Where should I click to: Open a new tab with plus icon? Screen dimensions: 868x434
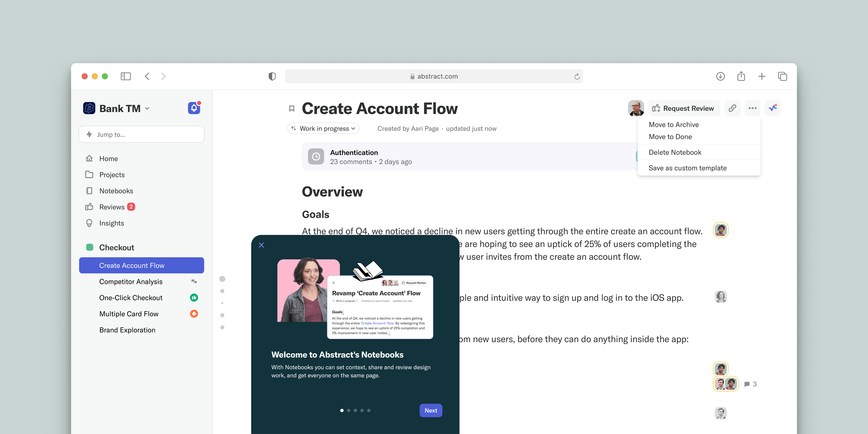click(762, 76)
